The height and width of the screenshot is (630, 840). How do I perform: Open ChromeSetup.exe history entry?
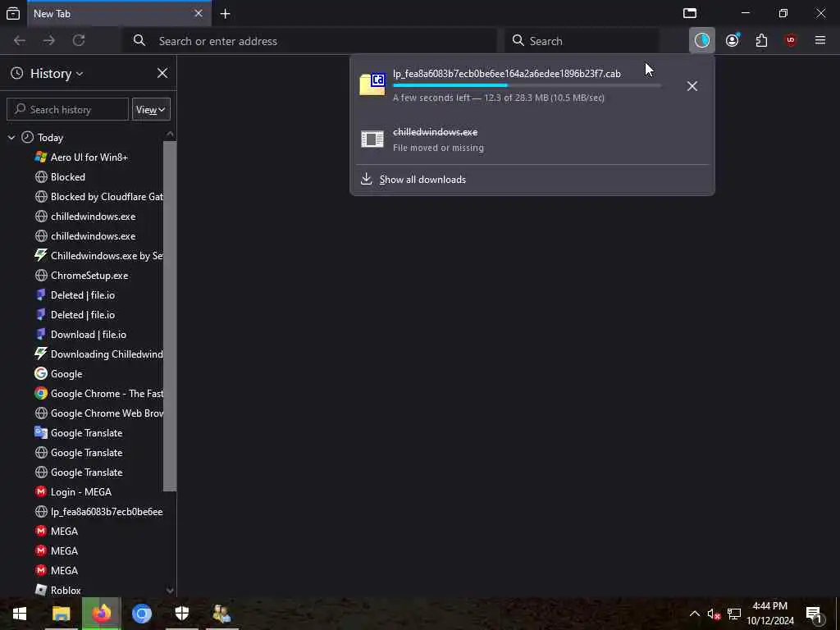[89, 276]
